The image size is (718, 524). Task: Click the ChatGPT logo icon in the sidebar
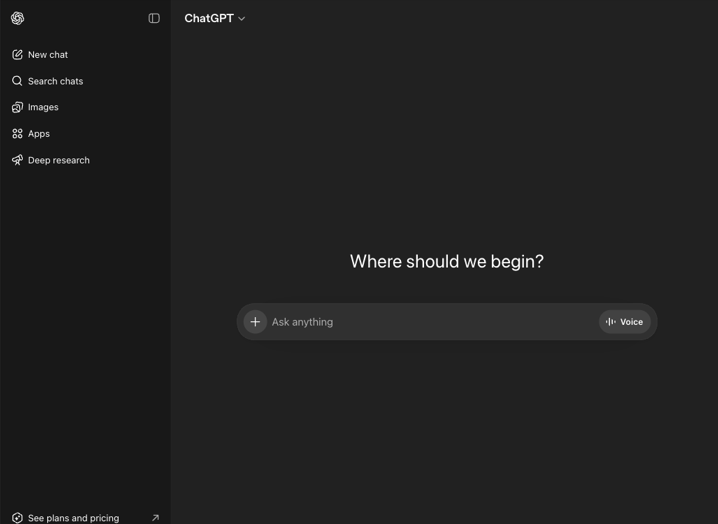tap(17, 18)
